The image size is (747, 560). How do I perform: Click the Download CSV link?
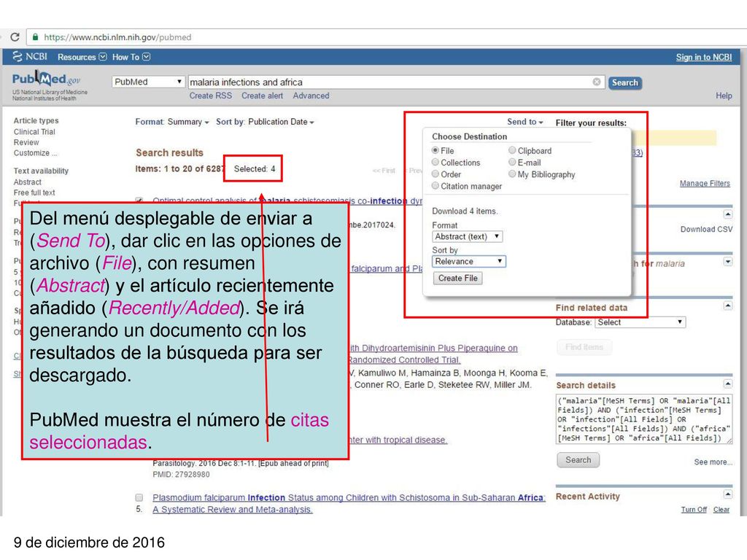coord(706,229)
